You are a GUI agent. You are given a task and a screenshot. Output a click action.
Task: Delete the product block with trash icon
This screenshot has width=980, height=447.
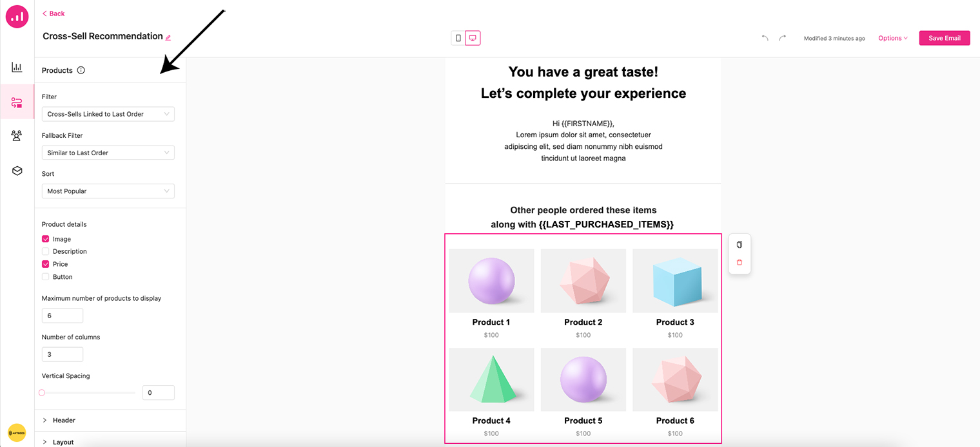pos(740,262)
